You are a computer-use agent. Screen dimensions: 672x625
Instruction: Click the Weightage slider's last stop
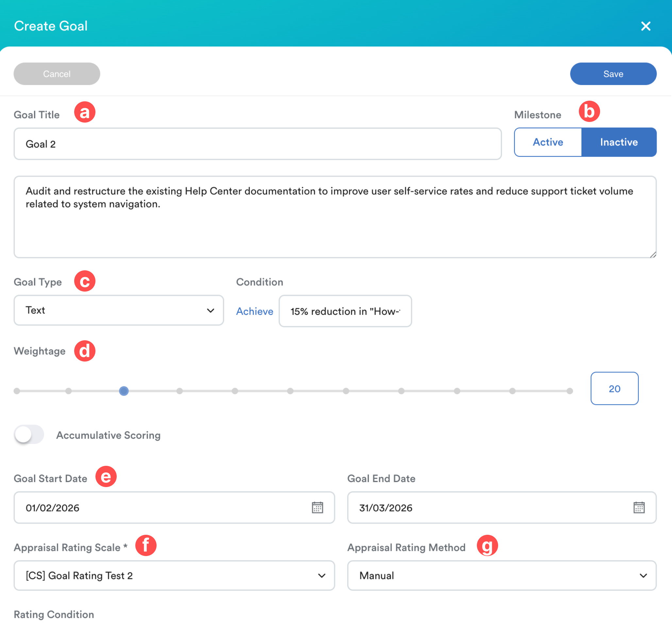click(570, 391)
